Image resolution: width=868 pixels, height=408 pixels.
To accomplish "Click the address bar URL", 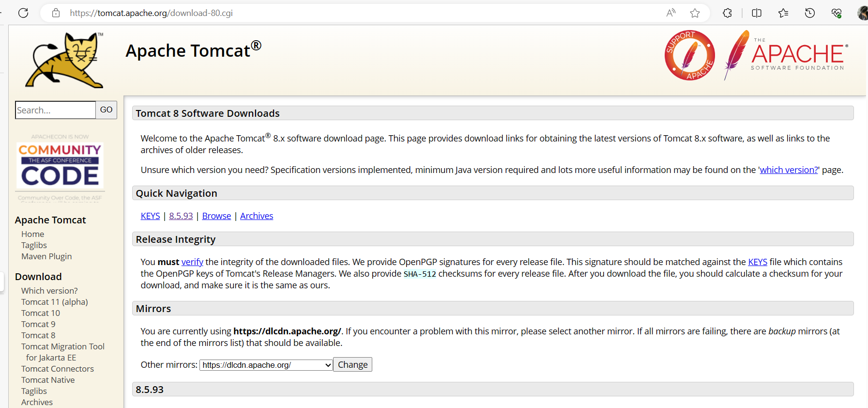I will pyautogui.click(x=151, y=13).
